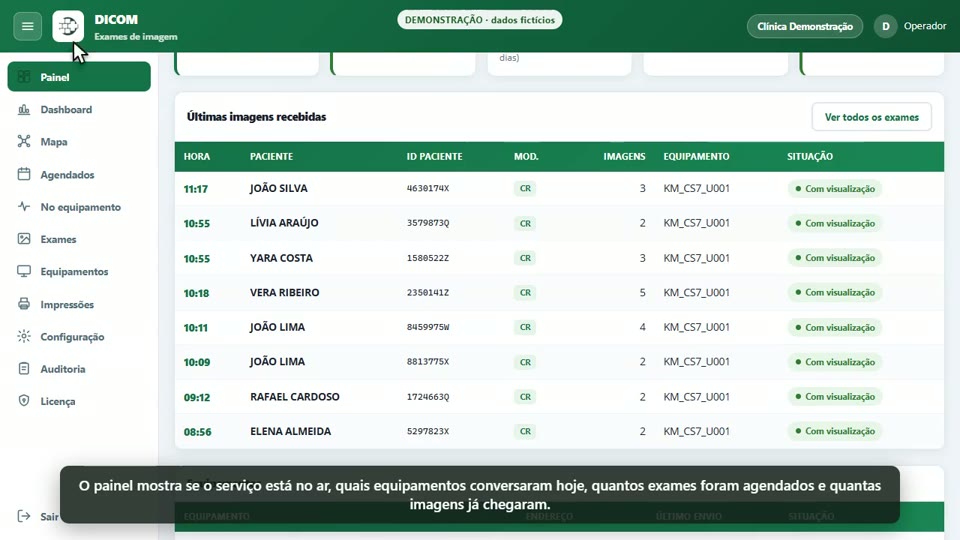Click the 08:56 time link
The width and height of the screenshot is (960, 540).
pyautogui.click(x=197, y=432)
